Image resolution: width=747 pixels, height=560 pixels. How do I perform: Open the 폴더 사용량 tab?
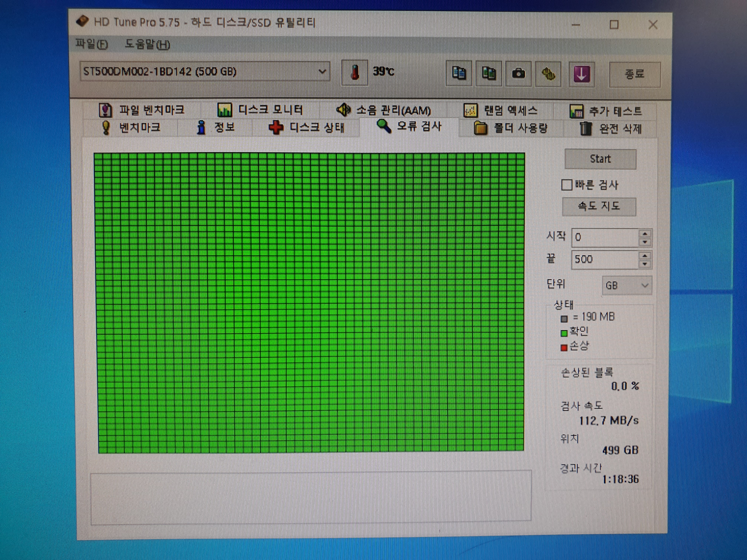tap(511, 128)
